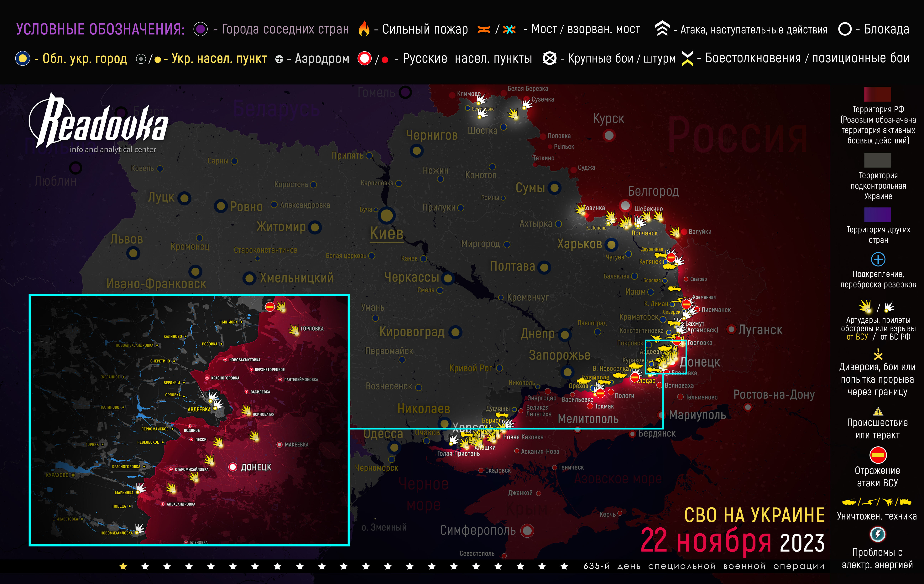Click the 'УСЛОВНЫЕ ОБОЗНАЧЕНИЯ:' heading
This screenshot has height=584, width=924.
tap(101, 29)
